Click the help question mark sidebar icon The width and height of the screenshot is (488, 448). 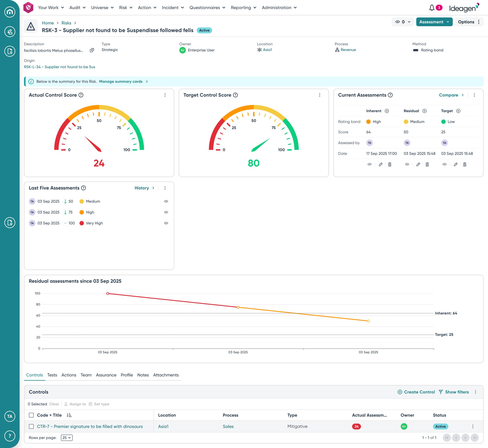point(10,436)
